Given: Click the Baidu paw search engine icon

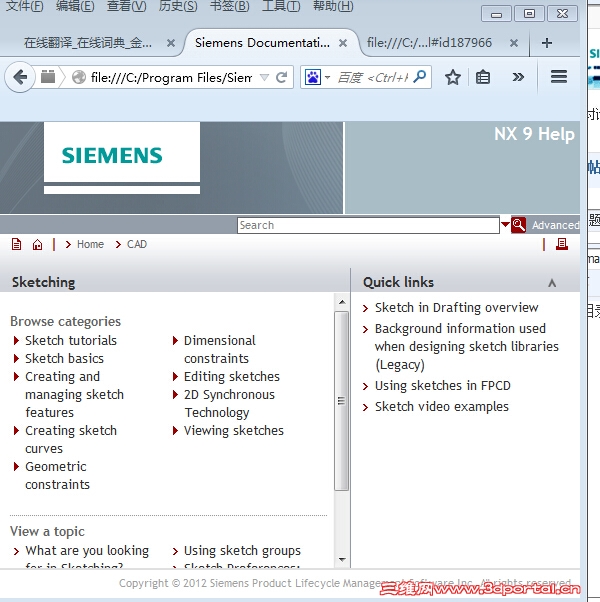Looking at the screenshot, I should click(313, 78).
